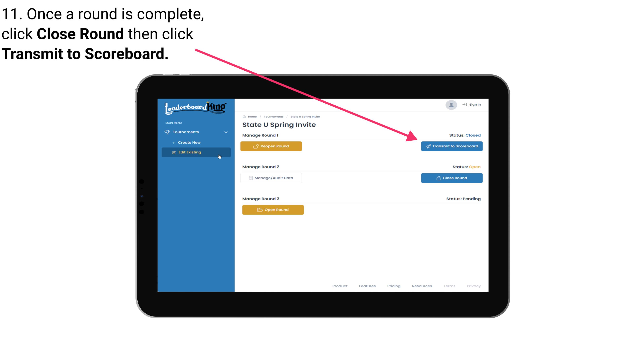This screenshot has height=346, width=644.
Task: Click the Terms footer link
Action: [x=449, y=286]
